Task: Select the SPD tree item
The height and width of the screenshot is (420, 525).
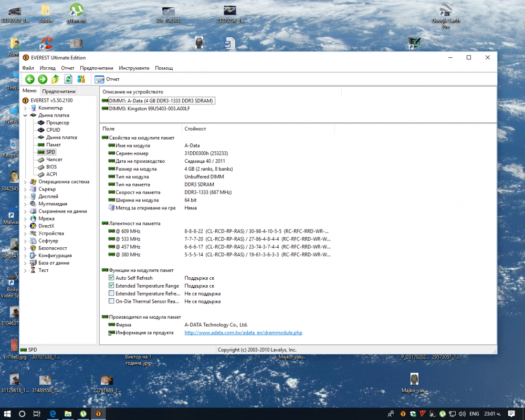Action: click(50, 152)
